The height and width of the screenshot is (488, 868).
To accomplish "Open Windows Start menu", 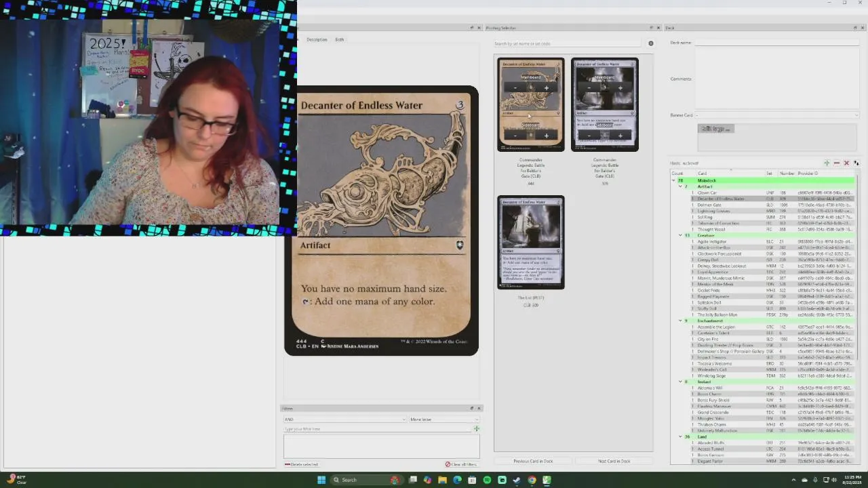I will (321, 480).
